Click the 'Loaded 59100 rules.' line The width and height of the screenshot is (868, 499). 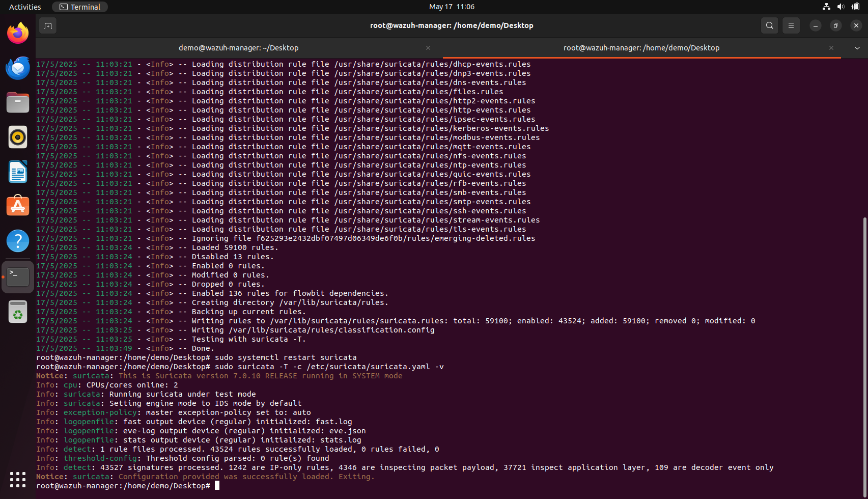157,247
